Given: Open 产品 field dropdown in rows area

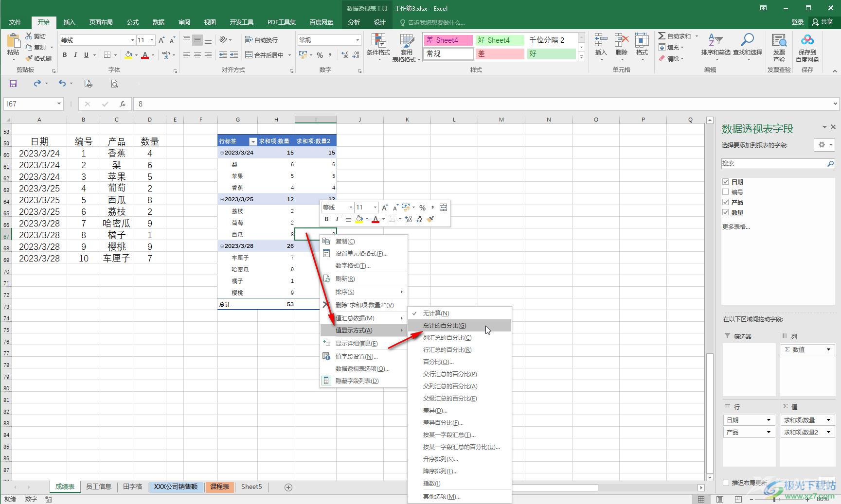Looking at the screenshot, I should point(769,432).
